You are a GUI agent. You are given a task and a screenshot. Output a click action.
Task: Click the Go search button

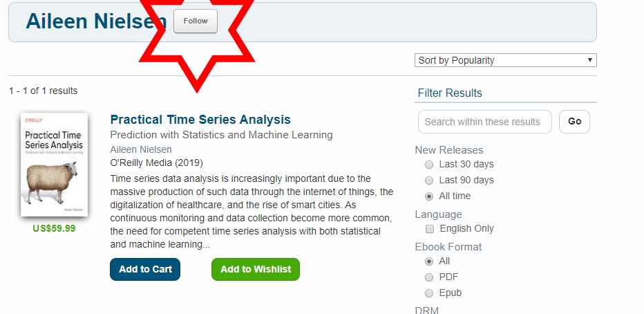(x=574, y=122)
